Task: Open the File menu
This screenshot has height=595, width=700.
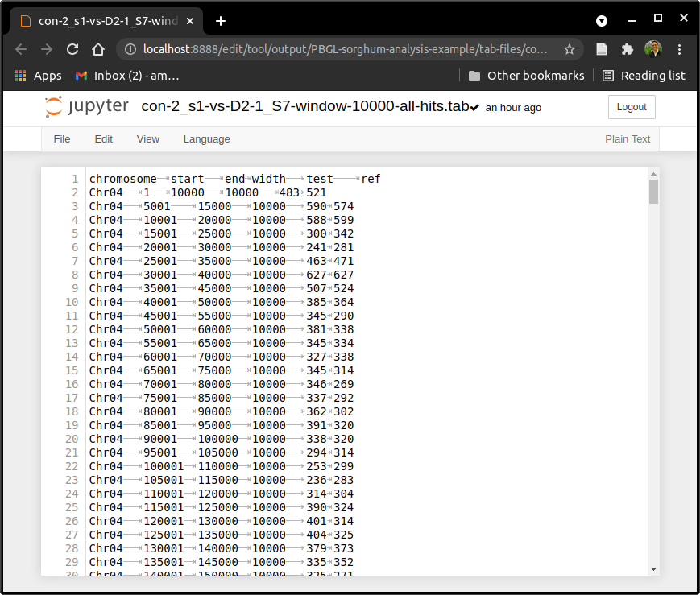Action: 61,139
